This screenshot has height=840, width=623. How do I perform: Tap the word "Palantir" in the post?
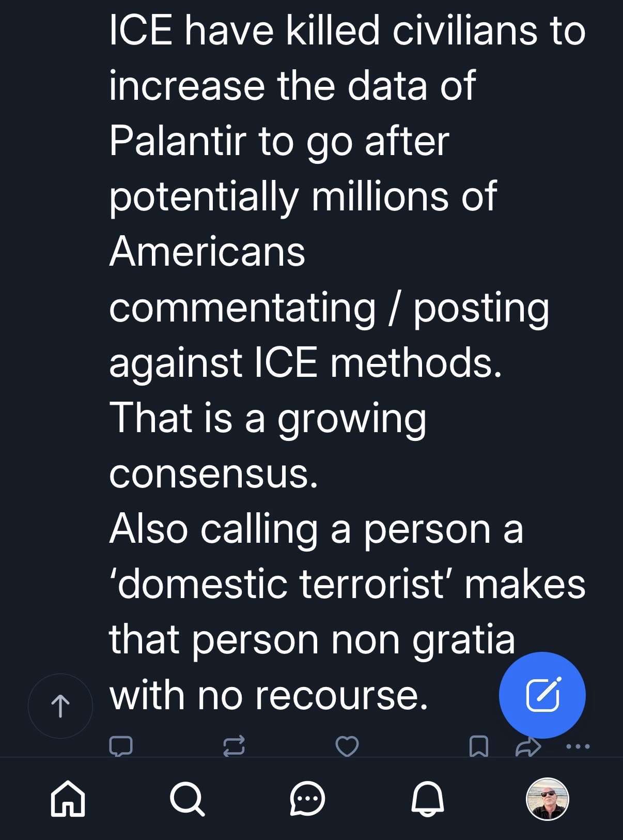pos(177,141)
